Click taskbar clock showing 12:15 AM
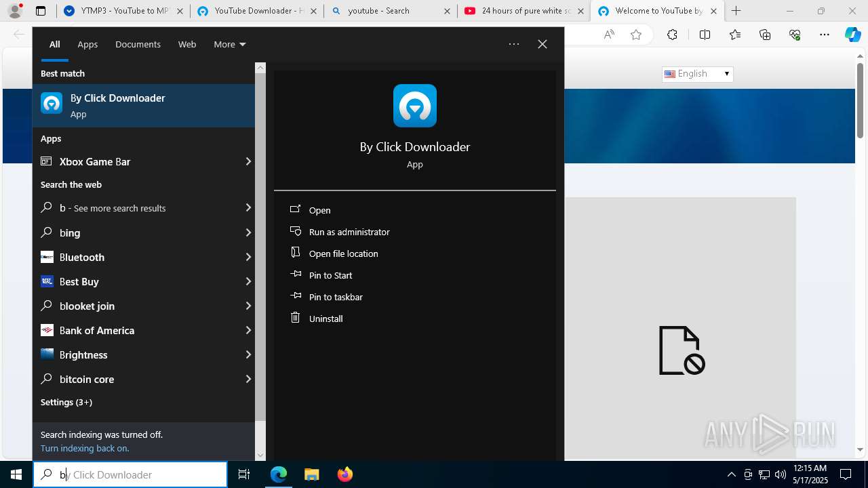This screenshot has width=868, height=488. click(x=810, y=474)
